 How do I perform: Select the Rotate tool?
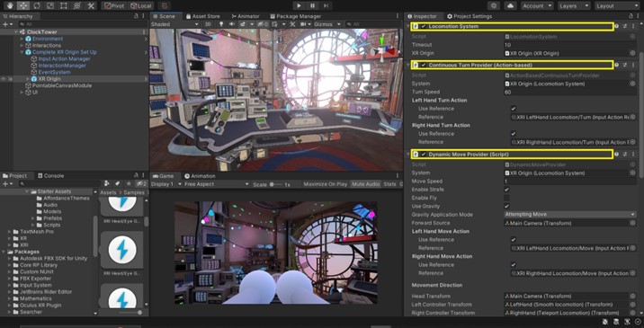tap(36, 5)
